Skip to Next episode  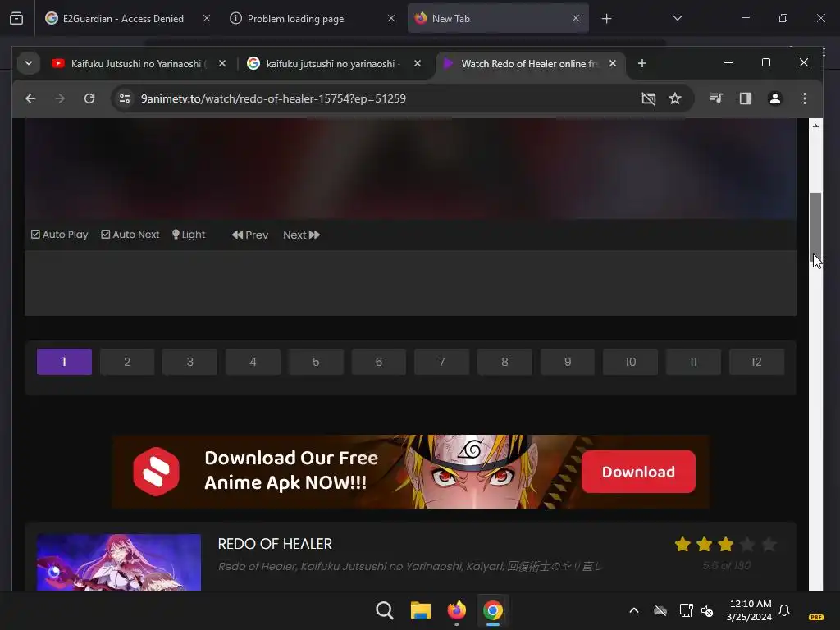(302, 235)
